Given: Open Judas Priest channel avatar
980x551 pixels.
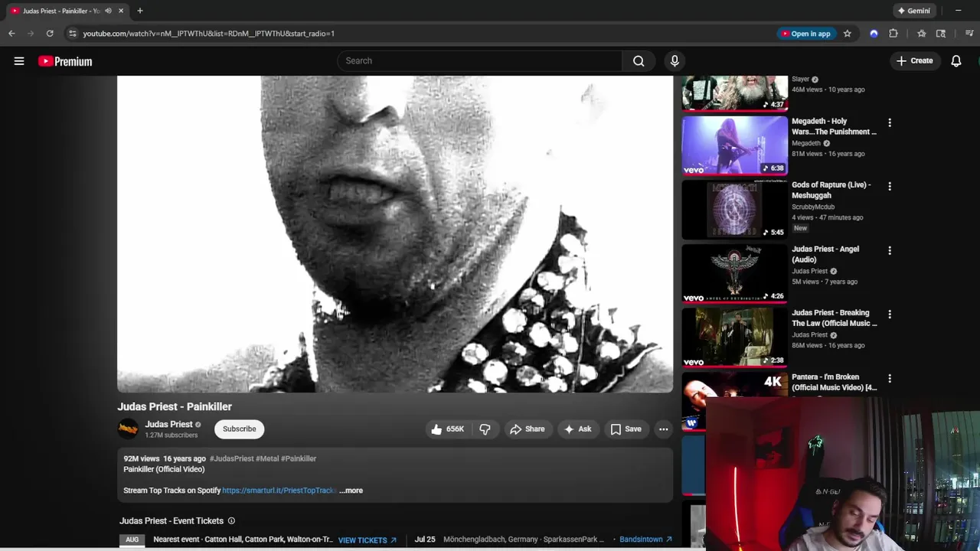Looking at the screenshot, I should tap(128, 429).
